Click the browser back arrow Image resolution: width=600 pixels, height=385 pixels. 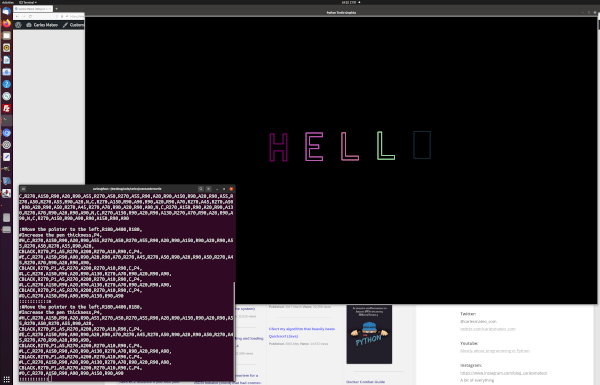17,16
